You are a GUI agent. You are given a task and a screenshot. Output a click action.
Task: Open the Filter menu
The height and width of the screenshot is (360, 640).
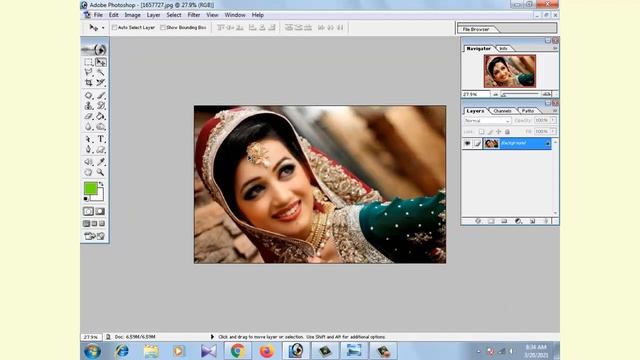pos(193,15)
